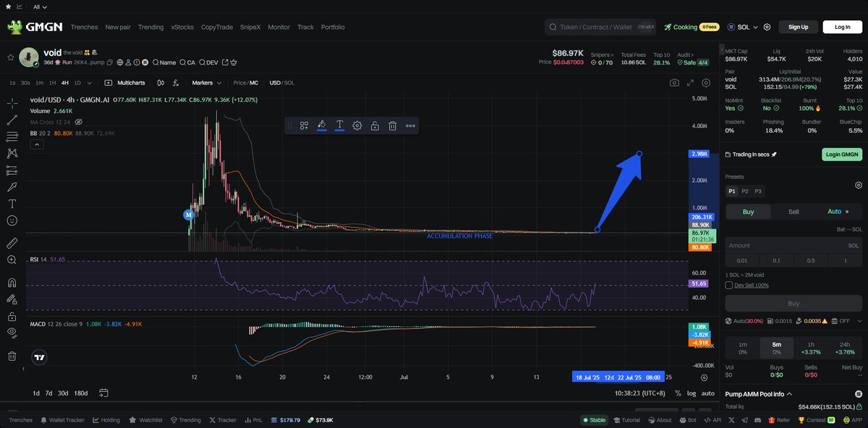Select the 30d chart range

click(63, 393)
